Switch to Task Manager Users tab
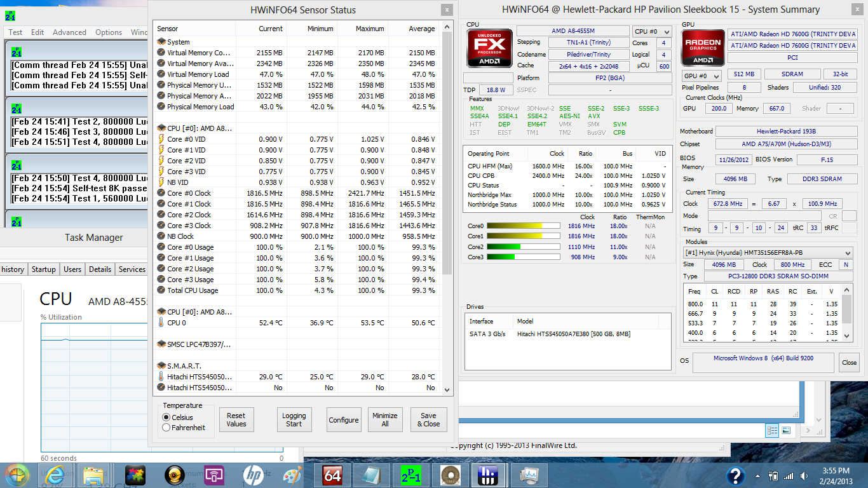The width and height of the screenshot is (868, 488). click(x=72, y=269)
